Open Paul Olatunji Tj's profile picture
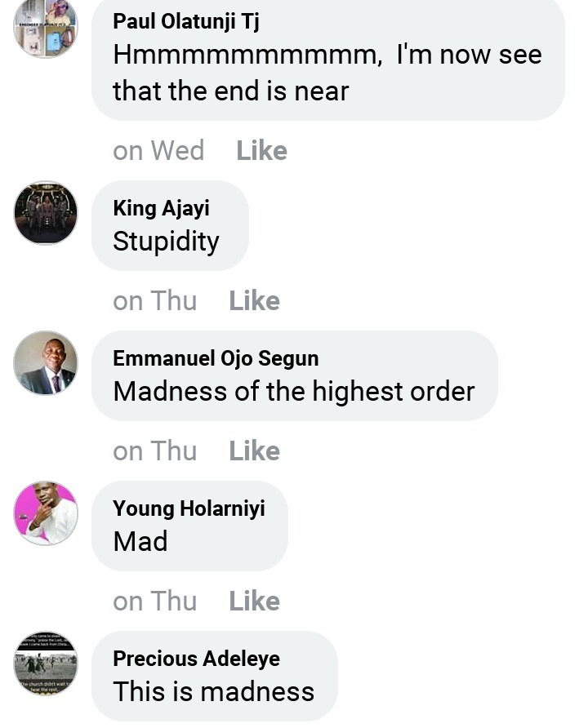 tap(46, 26)
